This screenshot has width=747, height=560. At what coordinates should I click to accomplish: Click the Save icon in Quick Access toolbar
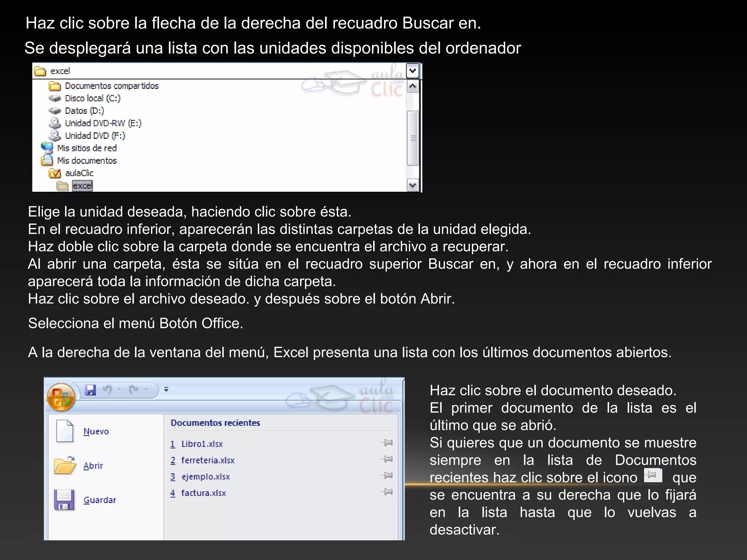90,390
